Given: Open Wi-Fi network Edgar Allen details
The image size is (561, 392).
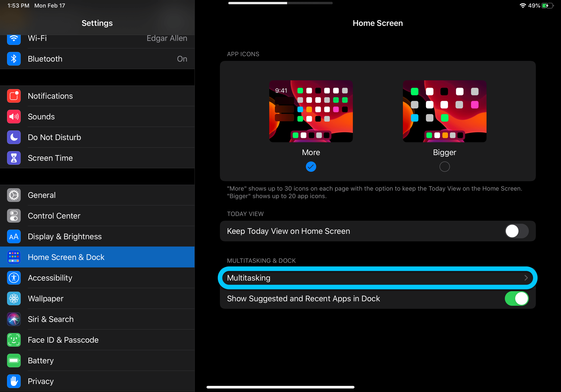Looking at the screenshot, I should click(x=167, y=38).
